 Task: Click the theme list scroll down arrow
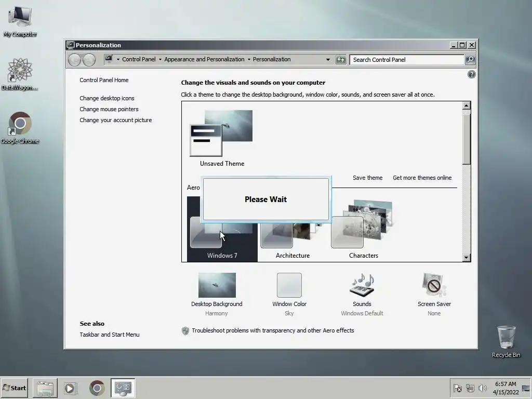(x=467, y=258)
